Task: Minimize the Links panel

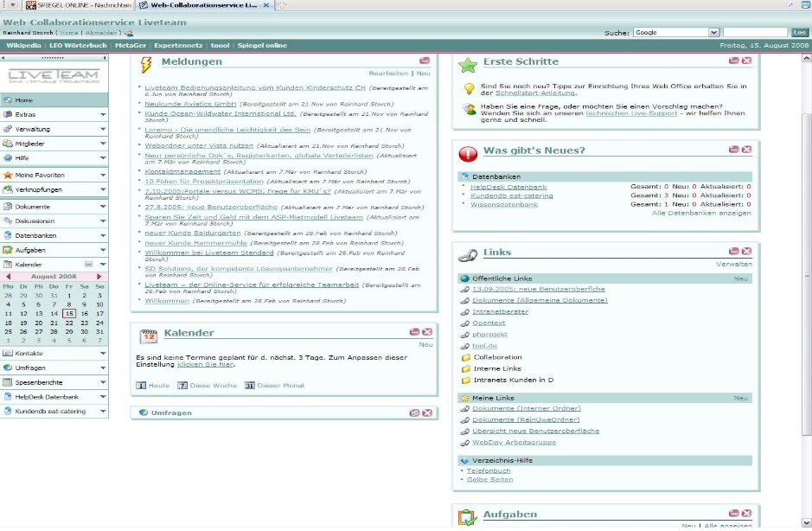Action: pyautogui.click(x=734, y=252)
